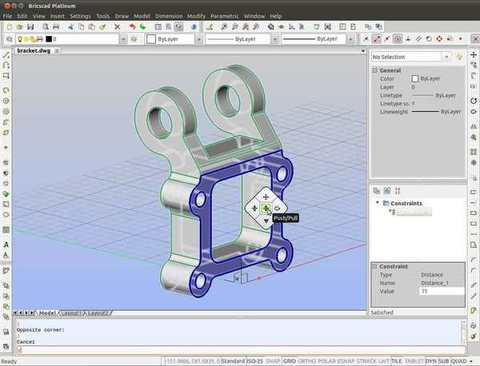The image size is (480, 366).
Task: Click the Redo green arrow icon
Action: (x=143, y=27)
